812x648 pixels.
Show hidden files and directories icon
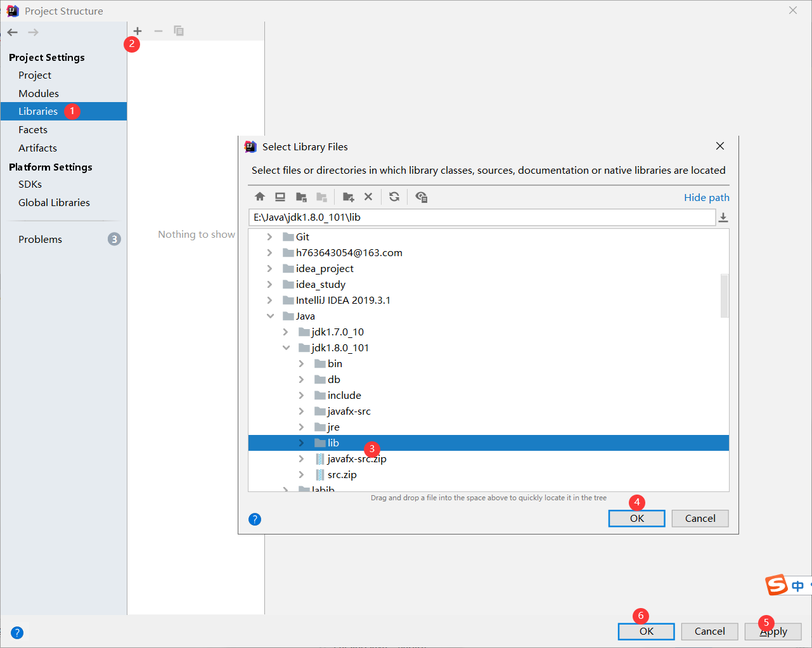pyautogui.click(x=421, y=197)
